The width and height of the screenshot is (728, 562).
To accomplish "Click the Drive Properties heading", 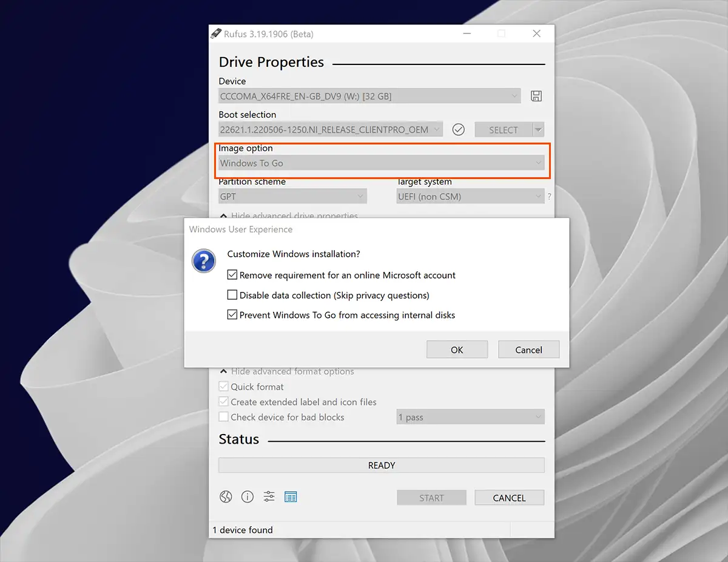I will [x=271, y=63].
